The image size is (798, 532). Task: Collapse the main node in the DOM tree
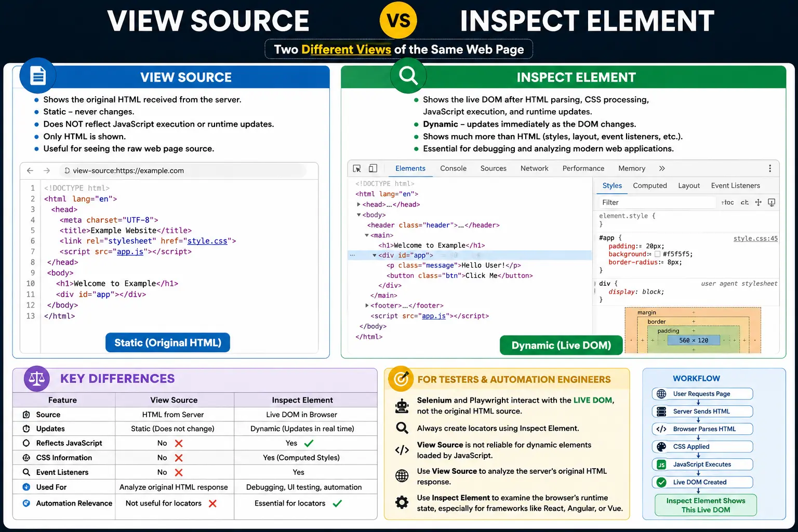367,235
